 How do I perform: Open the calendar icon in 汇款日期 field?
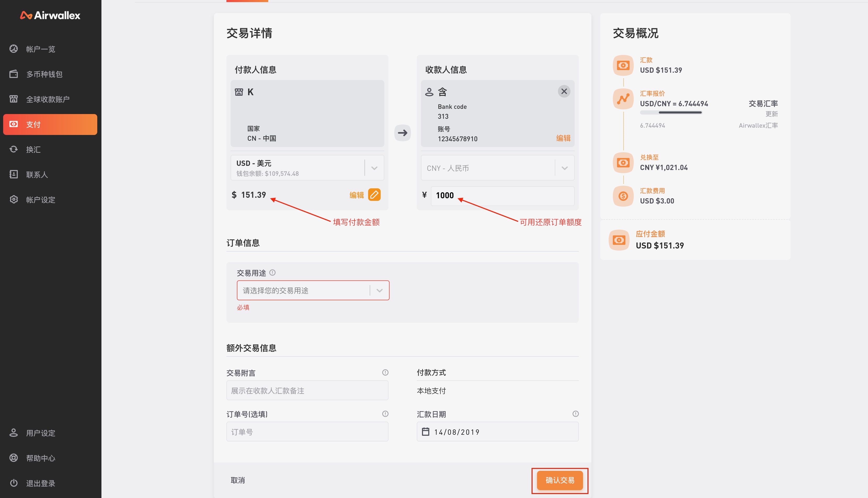pos(425,431)
